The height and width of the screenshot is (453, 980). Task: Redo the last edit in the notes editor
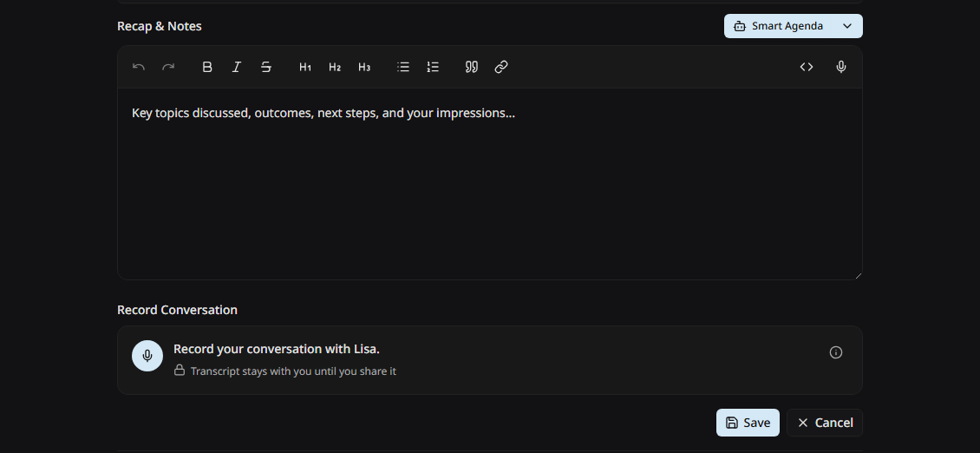[168, 67]
